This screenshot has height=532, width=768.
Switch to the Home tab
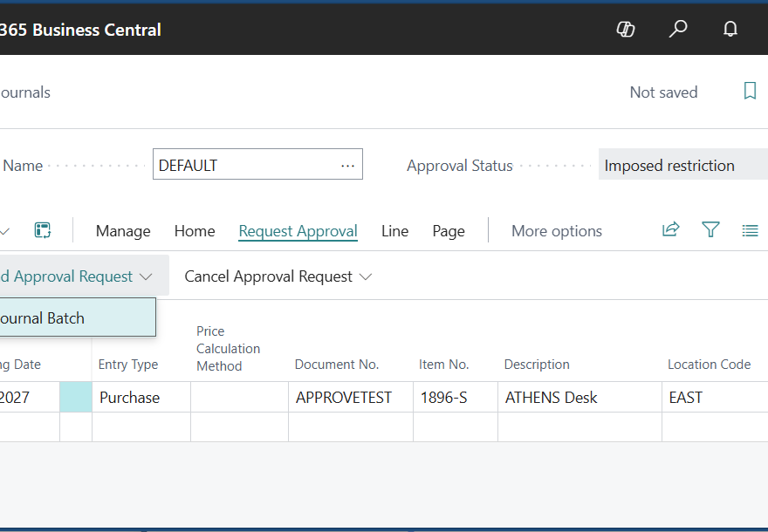pyautogui.click(x=195, y=231)
